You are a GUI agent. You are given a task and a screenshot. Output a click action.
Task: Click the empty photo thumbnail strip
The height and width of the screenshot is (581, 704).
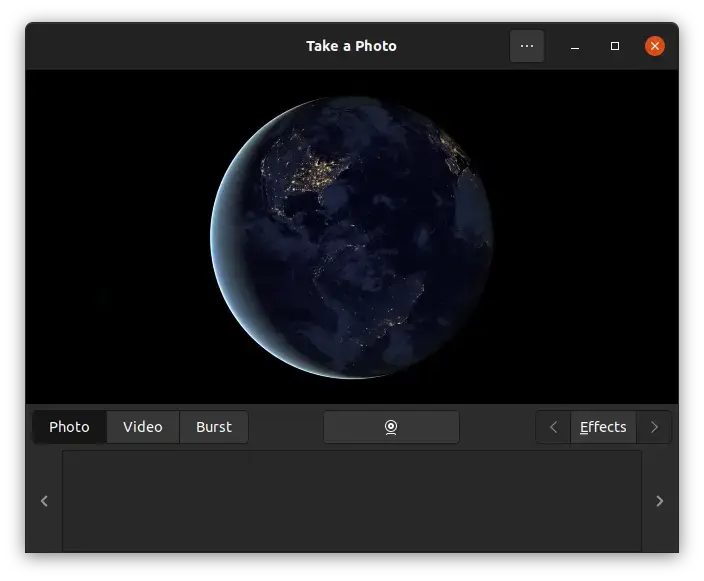click(x=352, y=502)
